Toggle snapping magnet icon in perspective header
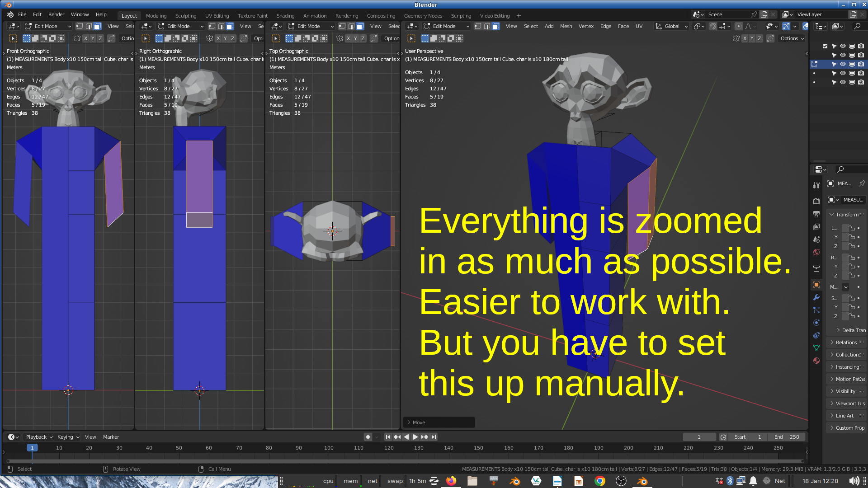 pos(712,26)
